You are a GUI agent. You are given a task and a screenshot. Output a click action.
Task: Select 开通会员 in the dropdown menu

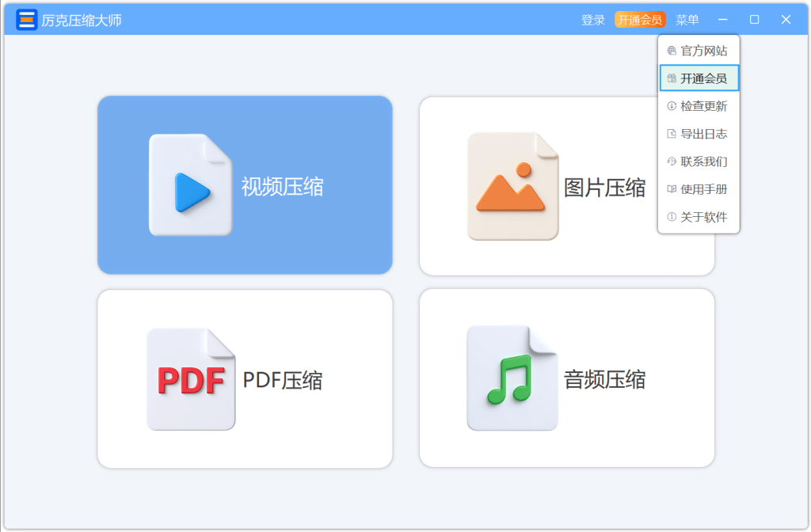coord(699,78)
